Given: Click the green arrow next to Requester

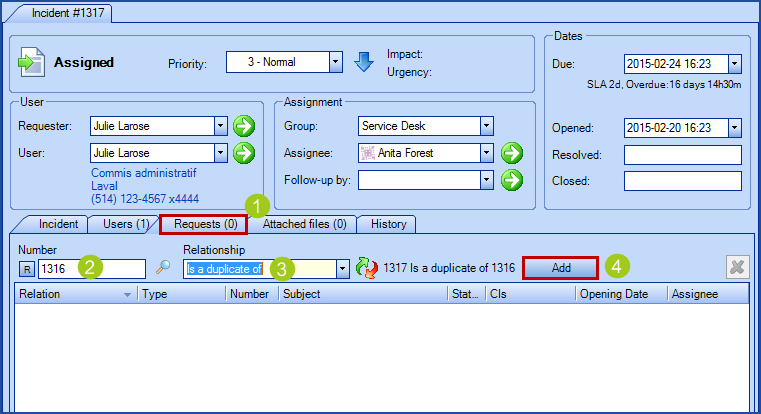Looking at the screenshot, I should 244,127.
